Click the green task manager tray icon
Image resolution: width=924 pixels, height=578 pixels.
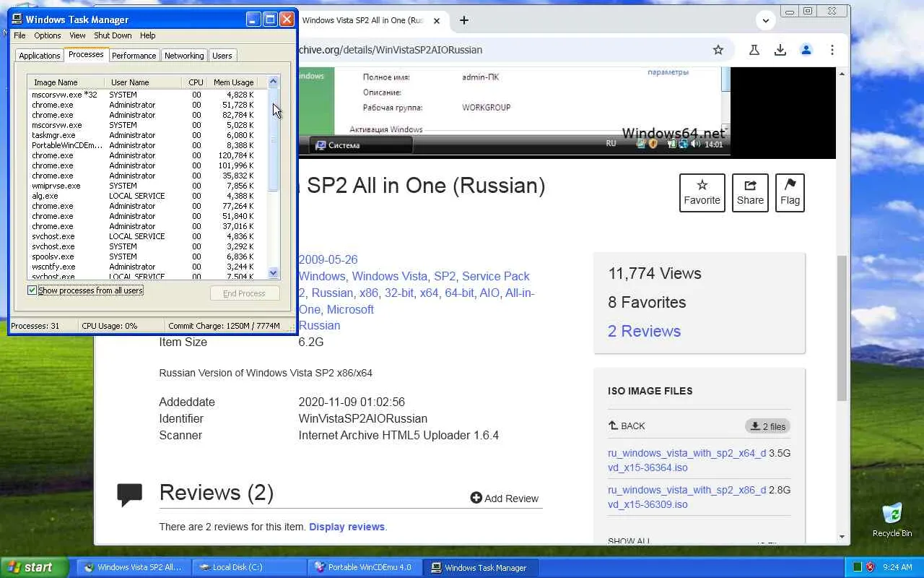(857, 567)
